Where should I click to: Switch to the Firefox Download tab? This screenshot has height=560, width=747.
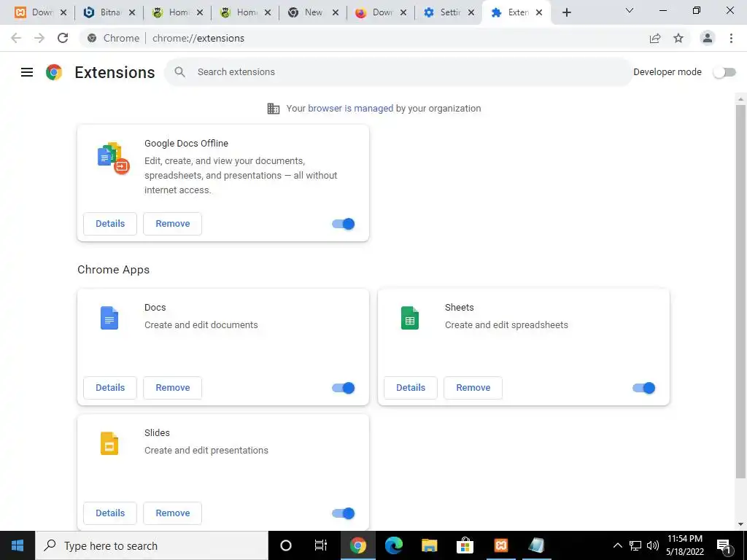pyautogui.click(x=381, y=12)
